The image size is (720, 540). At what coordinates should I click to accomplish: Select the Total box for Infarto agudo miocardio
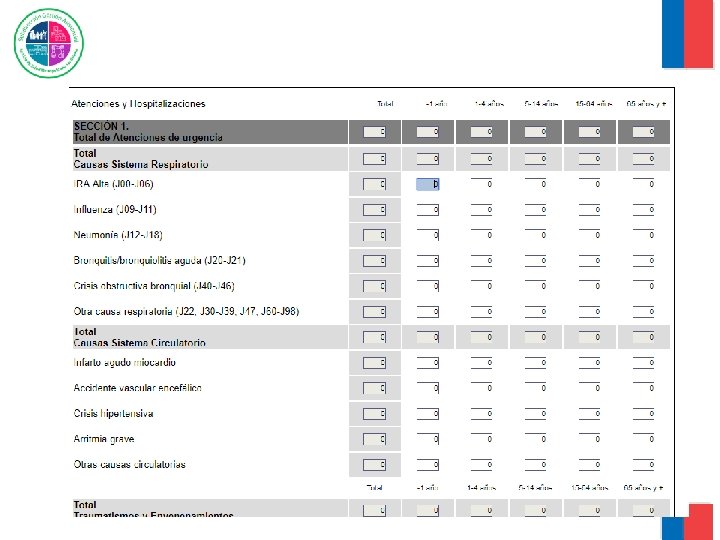pos(374,362)
